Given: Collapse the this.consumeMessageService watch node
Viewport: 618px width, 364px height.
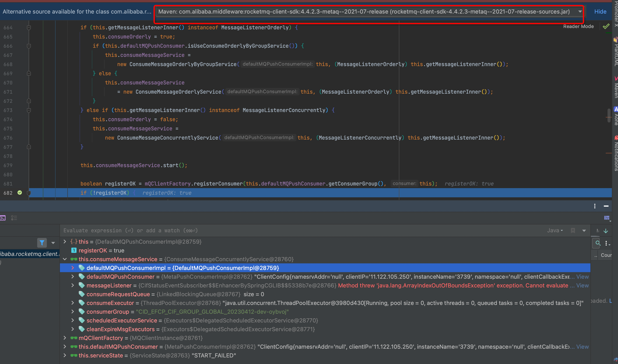Looking at the screenshot, I should pos(65,259).
